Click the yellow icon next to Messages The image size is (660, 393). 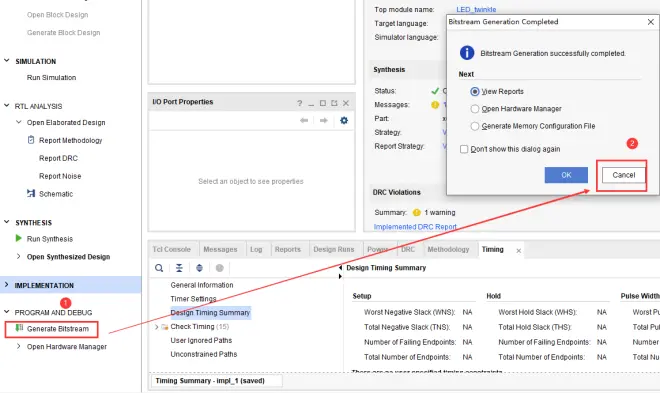(x=435, y=105)
